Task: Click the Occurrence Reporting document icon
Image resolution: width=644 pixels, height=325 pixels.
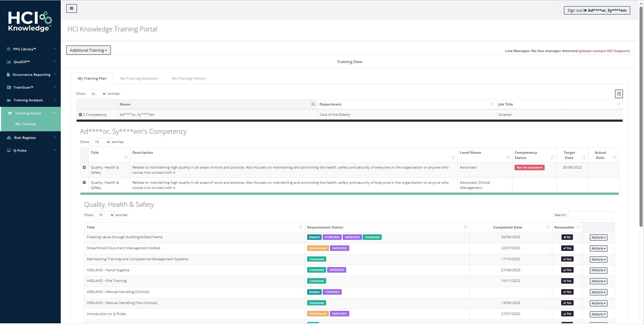Action: point(8,74)
